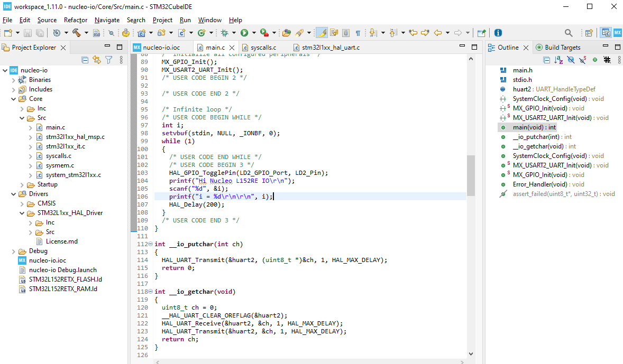The width and height of the screenshot is (623, 364).
Task: Click the toolbar search magnifier icon
Action: click(569, 33)
